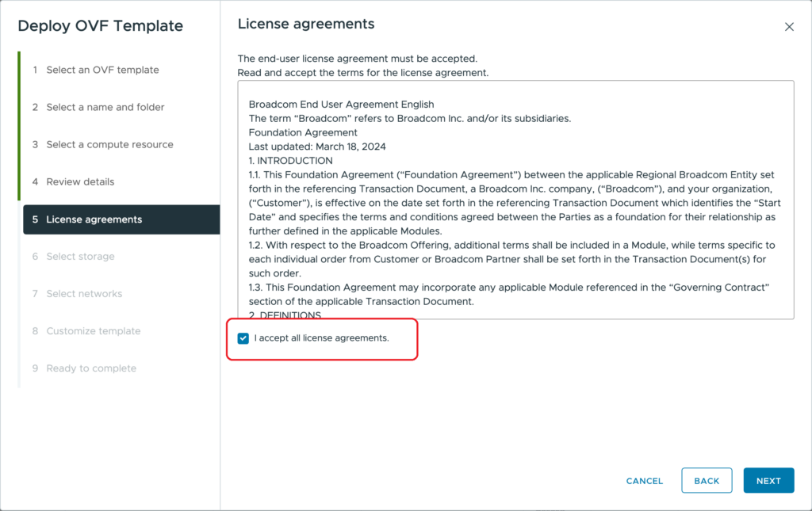Screen dimensions: 812x511
Task: Go to step 1 Select an OVF template
Action: pyautogui.click(x=102, y=70)
